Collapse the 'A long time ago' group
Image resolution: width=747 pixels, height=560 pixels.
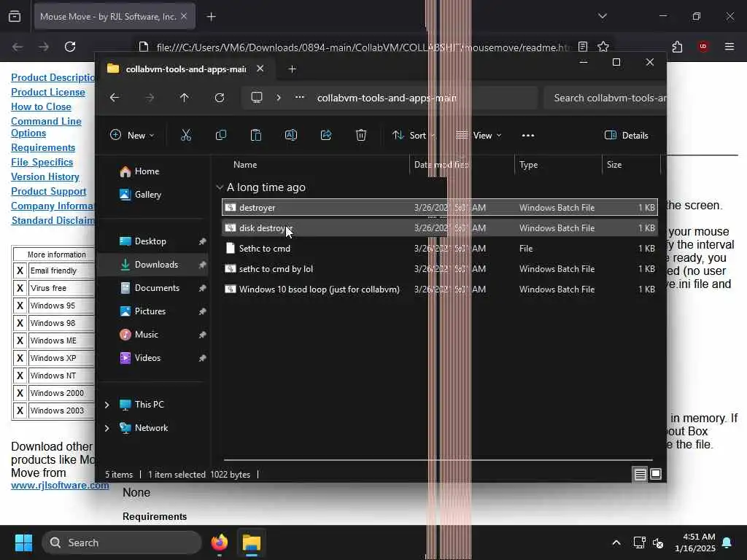[x=220, y=187]
